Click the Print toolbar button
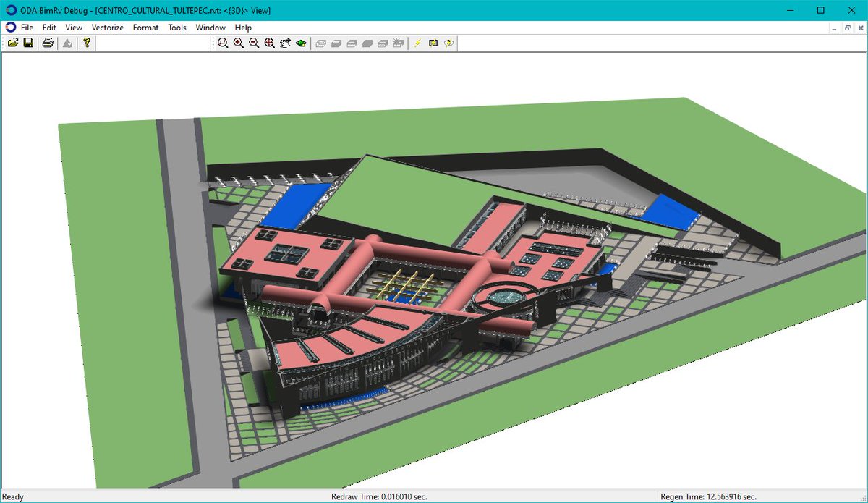The height and width of the screenshot is (503, 868). click(x=47, y=43)
